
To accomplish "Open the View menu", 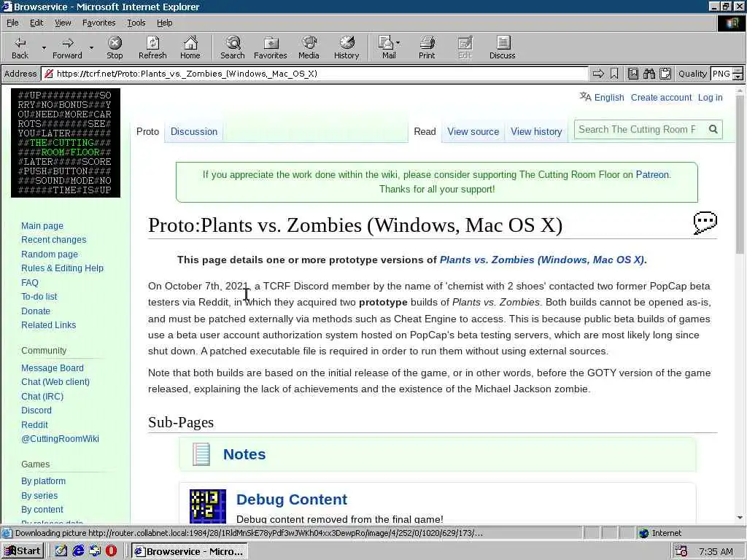I will (63, 23).
